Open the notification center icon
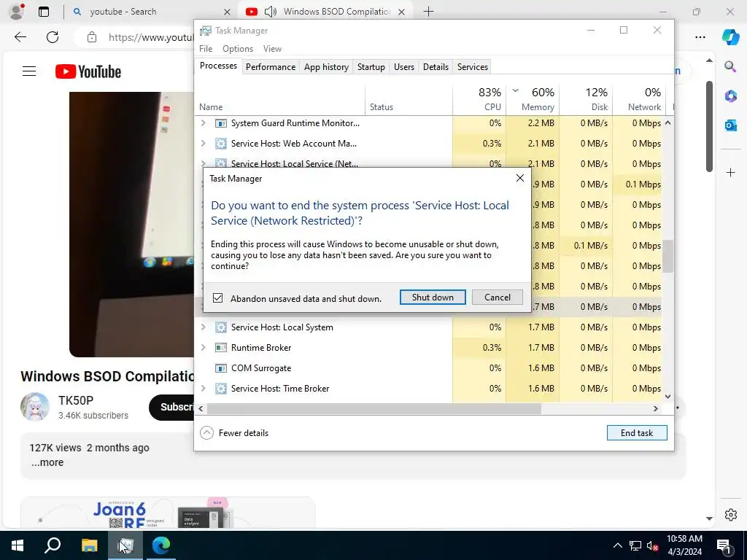The image size is (747, 560). (x=724, y=545)
